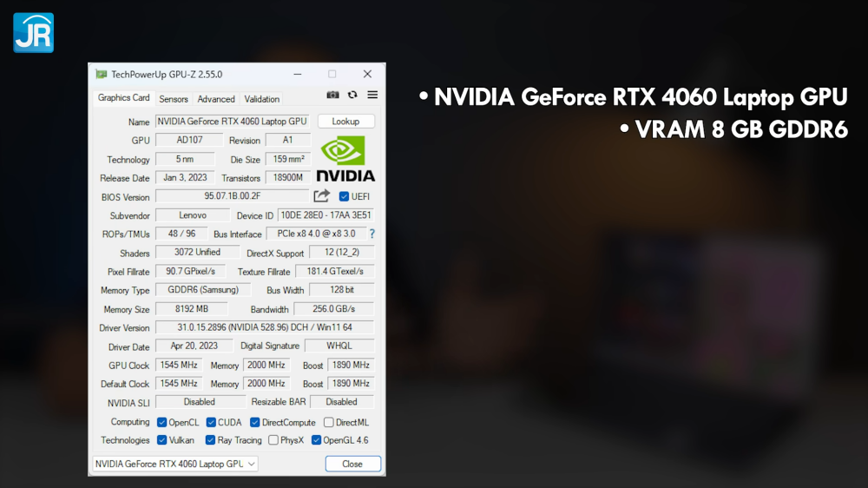Click the Default Clock row Boost 1890 MHz
Image resolution: width=868 pixels, height=488 pixels.
(351, 383)
